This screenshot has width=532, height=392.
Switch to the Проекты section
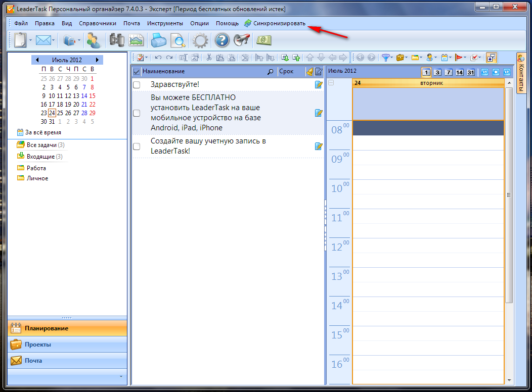38,345
